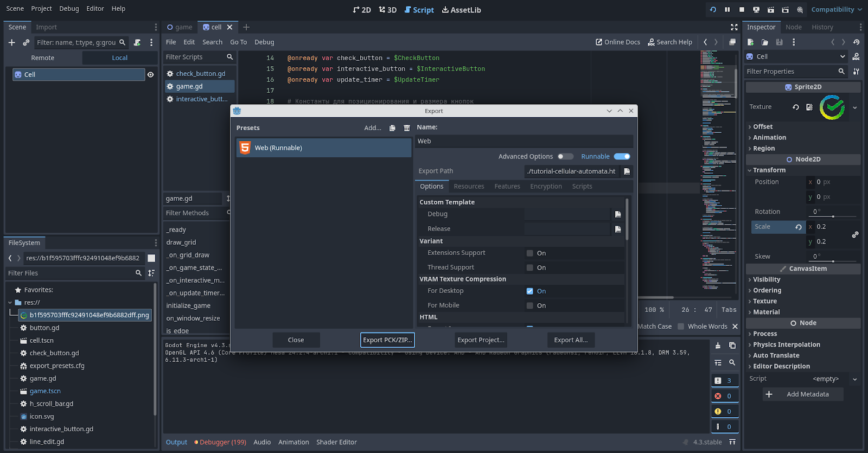868x453 pixels.
Task: Click the Close button in Export dialog
Action: click(296, 340)
